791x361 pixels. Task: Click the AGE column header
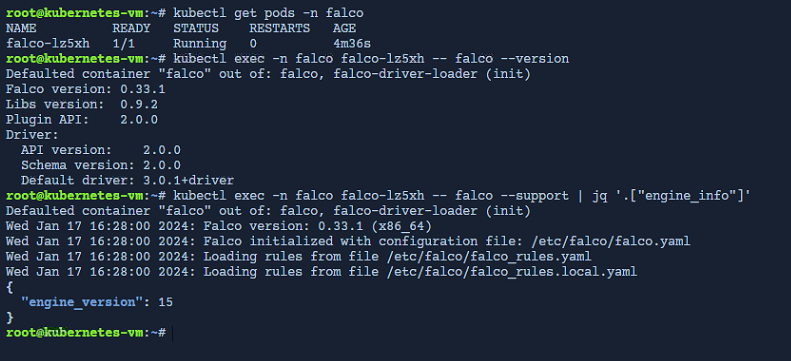[344, 29]
